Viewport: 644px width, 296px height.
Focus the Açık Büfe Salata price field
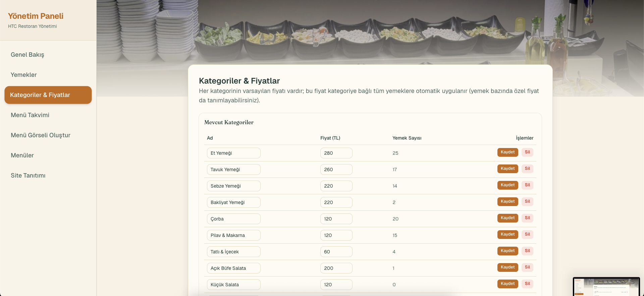336,268
